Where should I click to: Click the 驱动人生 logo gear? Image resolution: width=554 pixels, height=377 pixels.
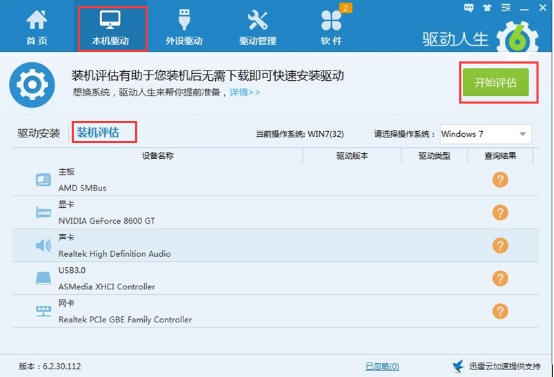pyautogui.click(x=517, y=40)
